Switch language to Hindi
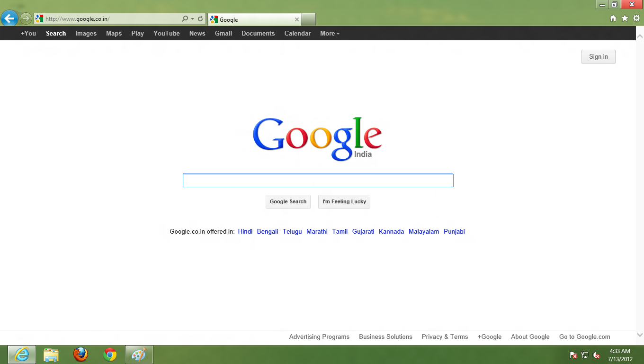 point(245,231)
